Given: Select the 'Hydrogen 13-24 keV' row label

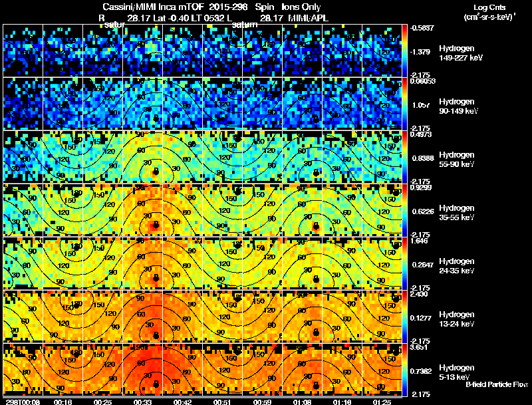Looking at the screenshot, I should pos(457,319).
